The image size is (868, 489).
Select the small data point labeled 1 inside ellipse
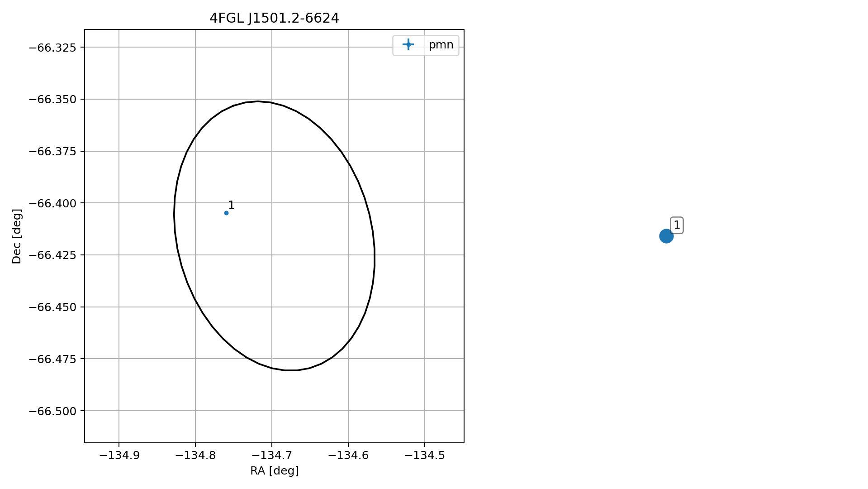pos(226,213)
